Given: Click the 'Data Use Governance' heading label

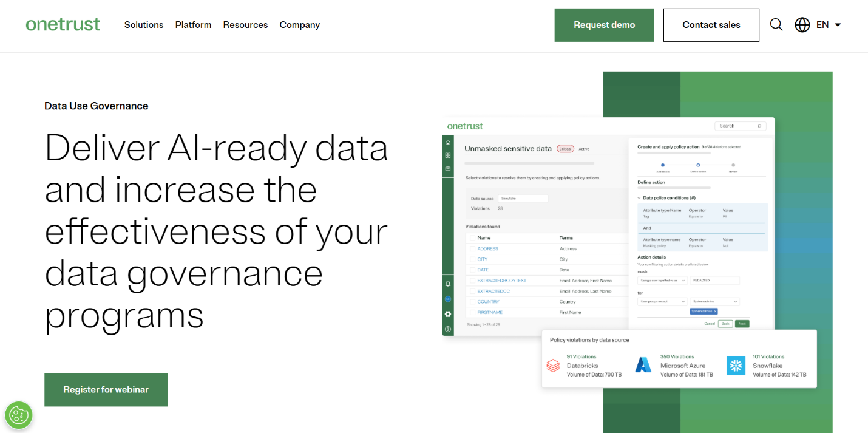Looking at the screenshot, I should coord(97,106).
